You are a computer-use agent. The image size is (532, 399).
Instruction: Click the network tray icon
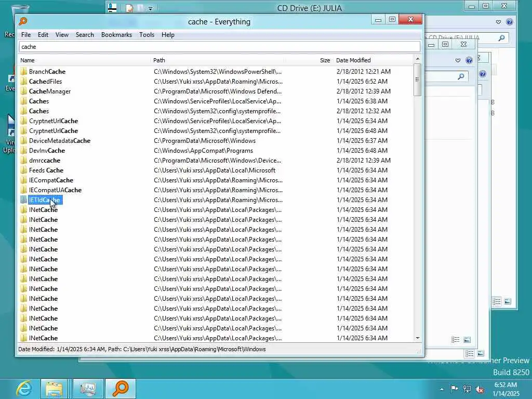(x=467, y=389)
